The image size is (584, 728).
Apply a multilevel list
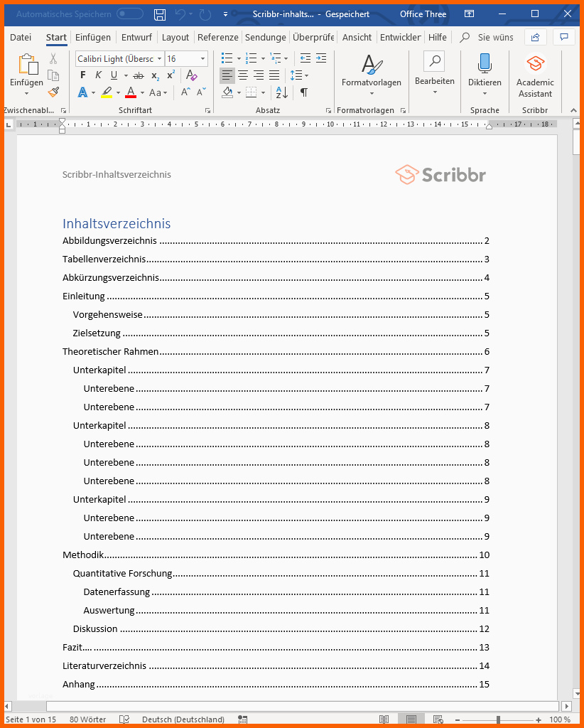click(276, 58)
